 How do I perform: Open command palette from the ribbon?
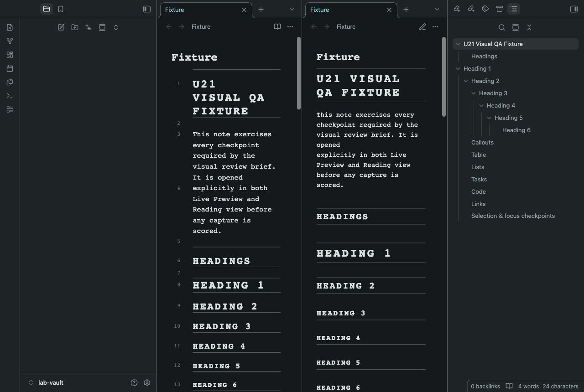tap(10, 96)
